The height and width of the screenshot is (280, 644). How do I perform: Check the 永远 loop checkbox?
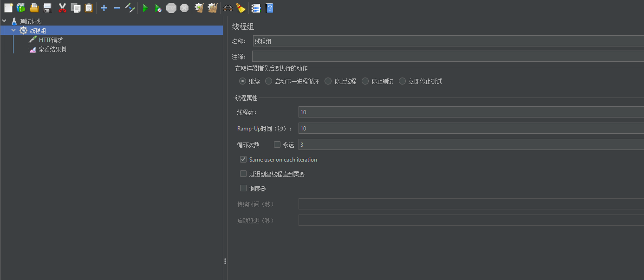[277, 144]
